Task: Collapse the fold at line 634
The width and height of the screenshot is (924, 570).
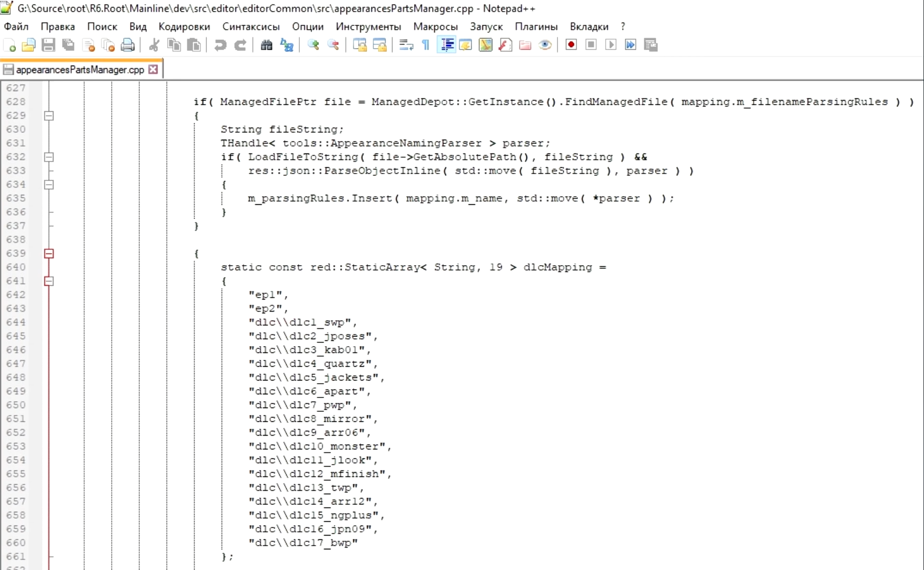Action: point(49,184)
